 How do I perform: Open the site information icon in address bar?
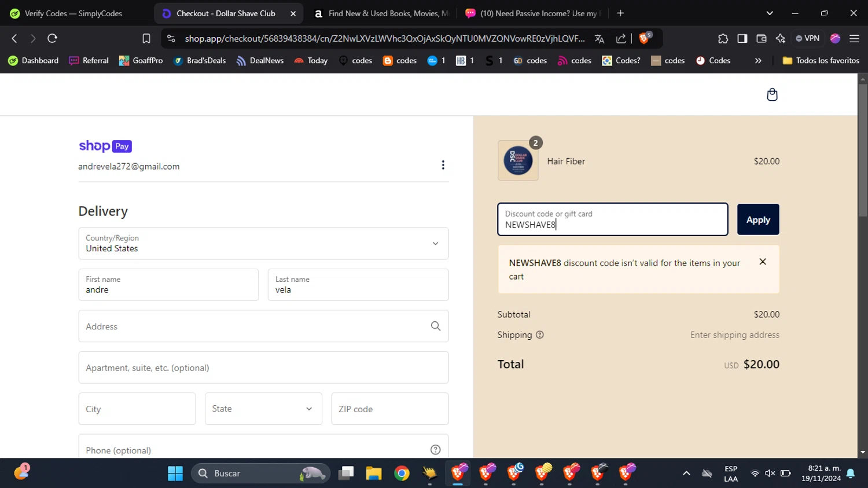point(171,38)
